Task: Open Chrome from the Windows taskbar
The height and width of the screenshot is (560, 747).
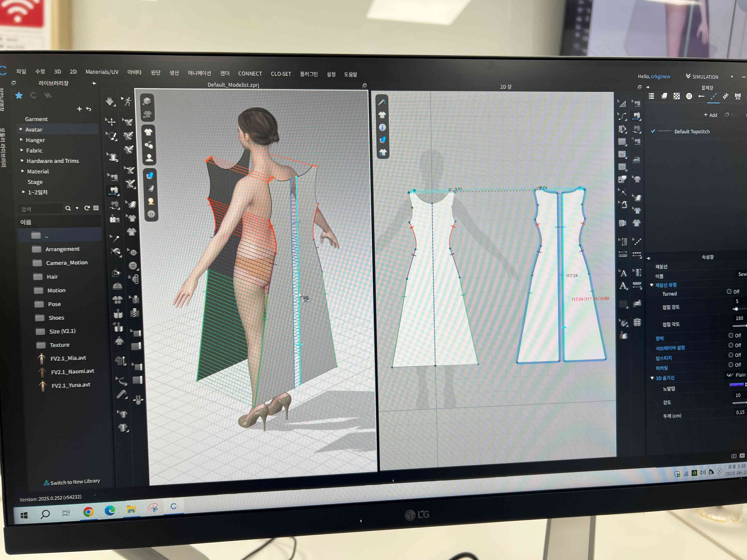Action: click(x=88, y=512)
